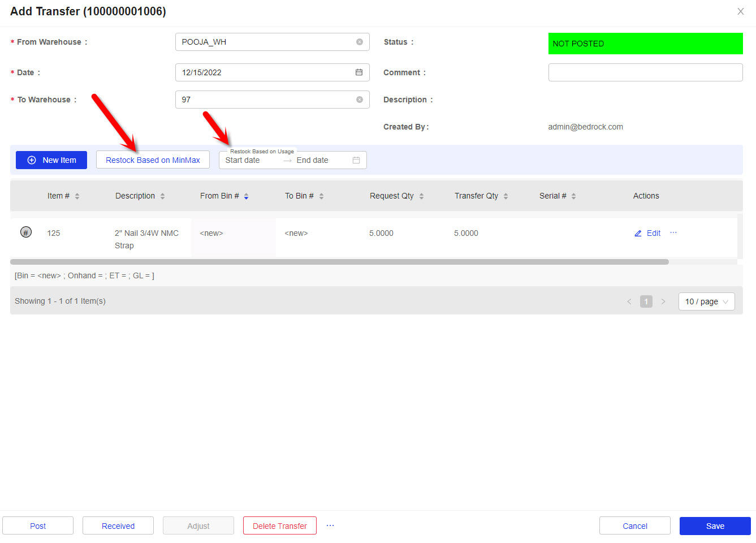Click the Comment input field
Viewport: 756px width, 543px height.
[645, 72]
